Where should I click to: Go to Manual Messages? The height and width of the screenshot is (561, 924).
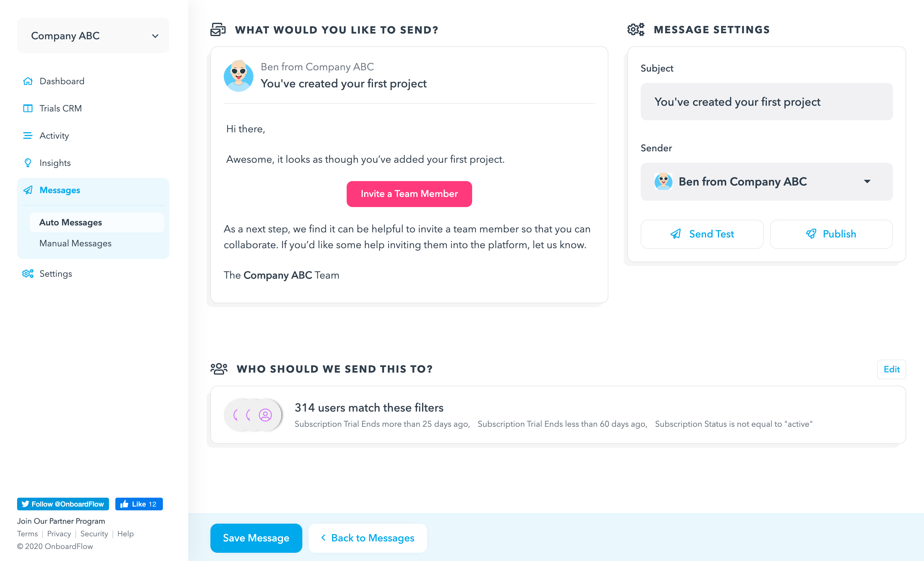tap(75, 243)
